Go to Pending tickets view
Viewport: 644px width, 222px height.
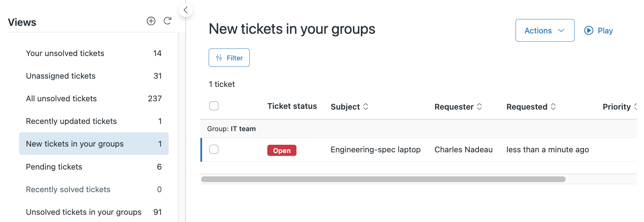(54, 167)
